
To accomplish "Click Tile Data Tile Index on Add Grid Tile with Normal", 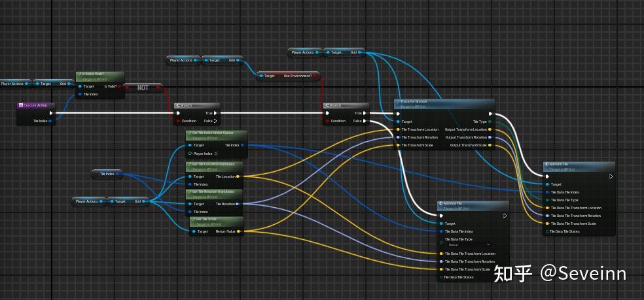I will click(x=442, y=231).
